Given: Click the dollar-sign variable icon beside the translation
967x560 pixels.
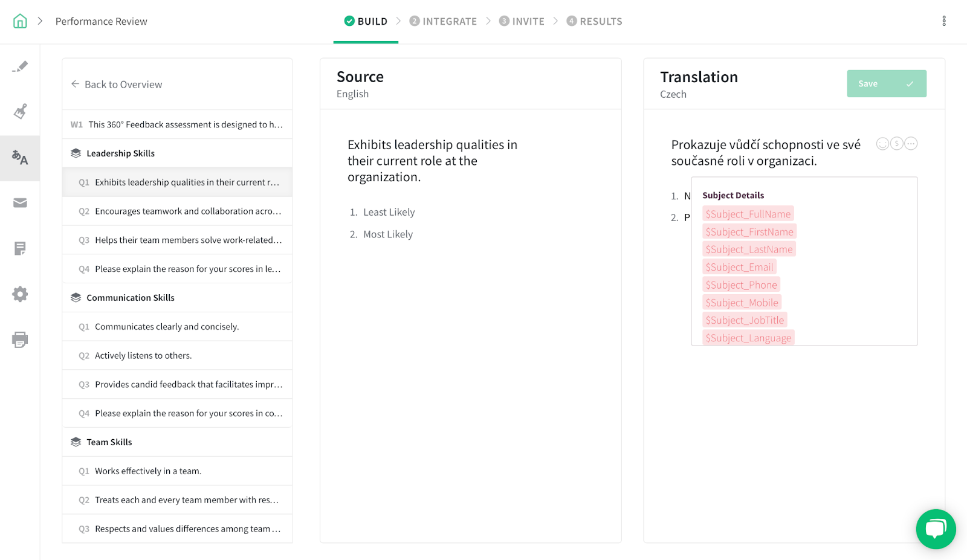Looking at the screenshot, I should 897,144.
